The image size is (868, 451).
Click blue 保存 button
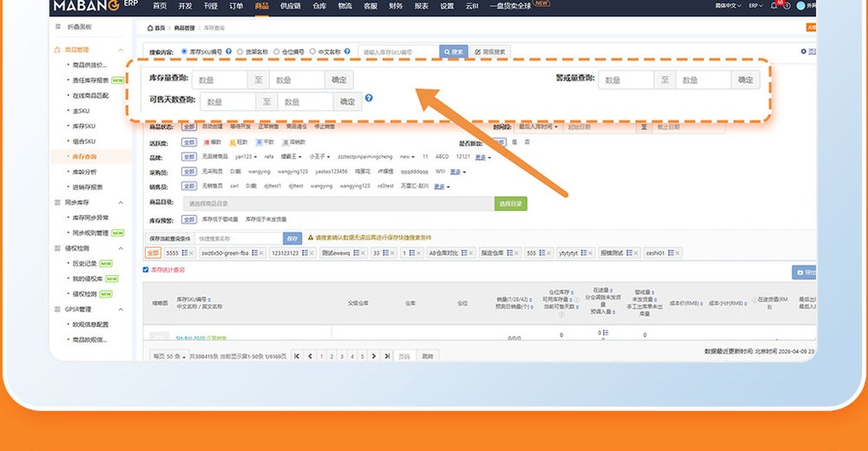coord(293,239)
